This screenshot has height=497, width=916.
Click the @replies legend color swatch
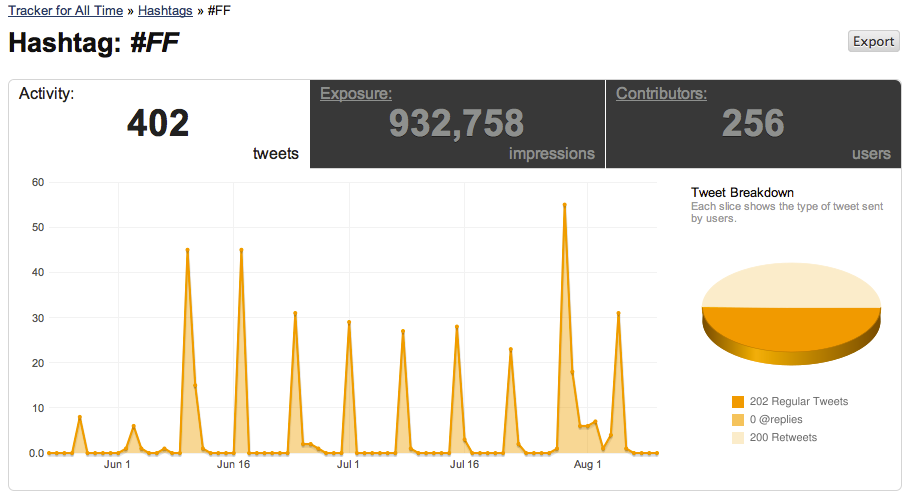pyautogui.click(x=738, y=420)
